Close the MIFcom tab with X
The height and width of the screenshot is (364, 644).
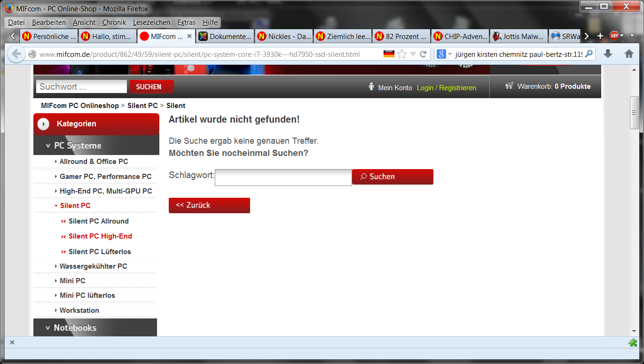pyautogui.click(x=189, y=36)
